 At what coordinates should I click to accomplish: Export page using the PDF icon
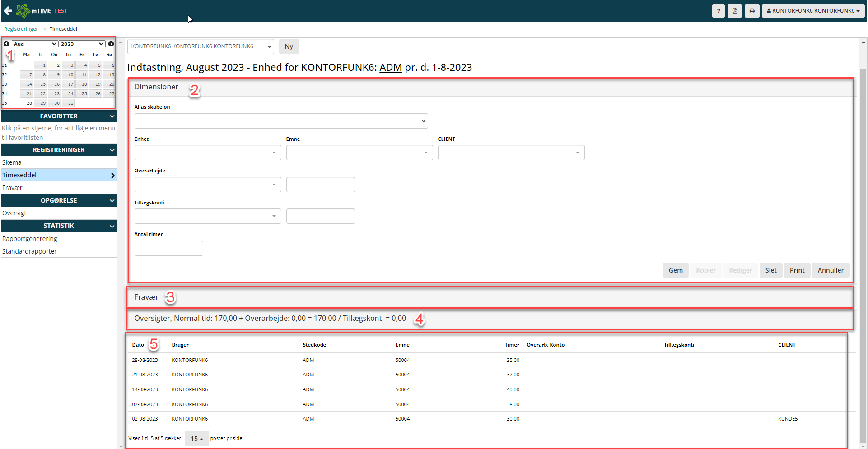click(735, 11)
